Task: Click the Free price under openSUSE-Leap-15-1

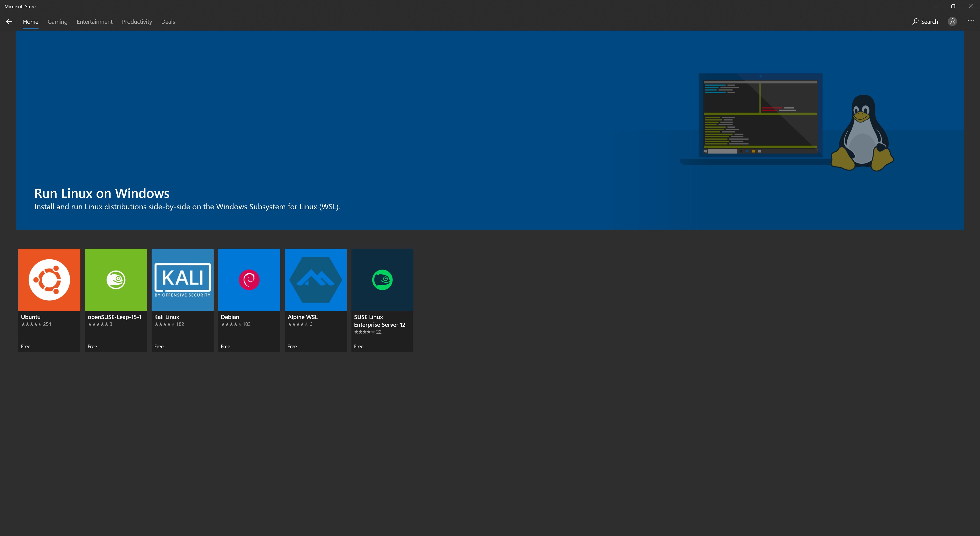Action: [92, 346]
